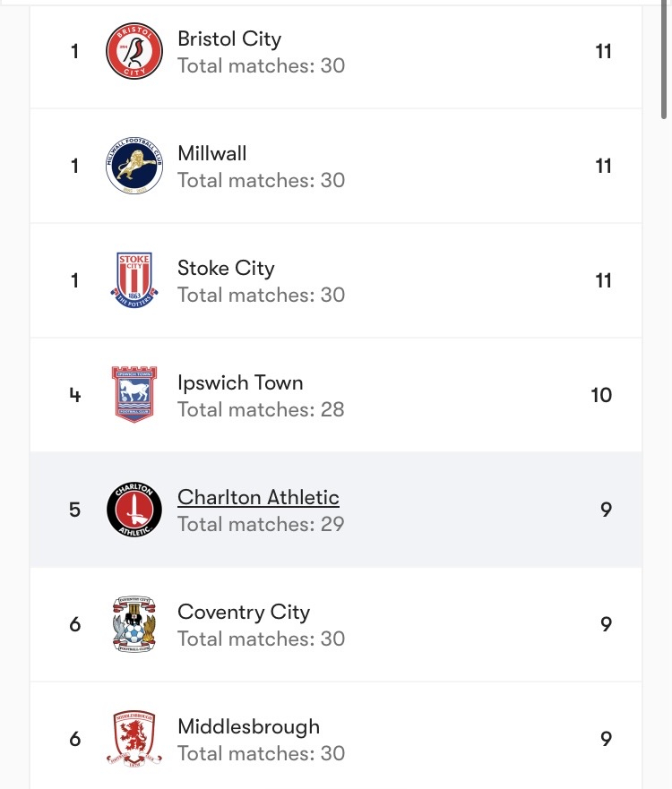Click Ipswich Town's value of 10

coord(601,395)
